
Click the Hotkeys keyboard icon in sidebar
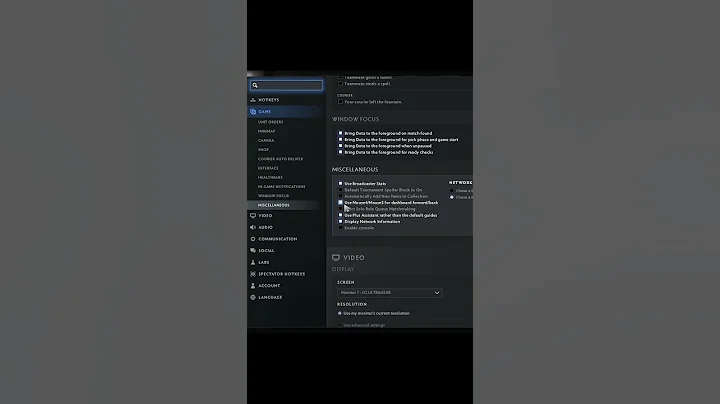point(253,100)
